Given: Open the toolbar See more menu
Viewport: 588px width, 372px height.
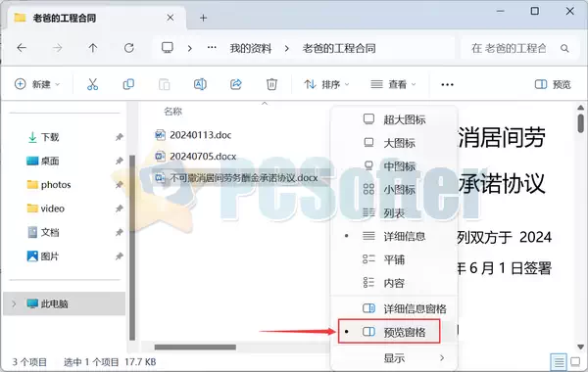Looking at the screenshot, I should (x=447, y=84).
